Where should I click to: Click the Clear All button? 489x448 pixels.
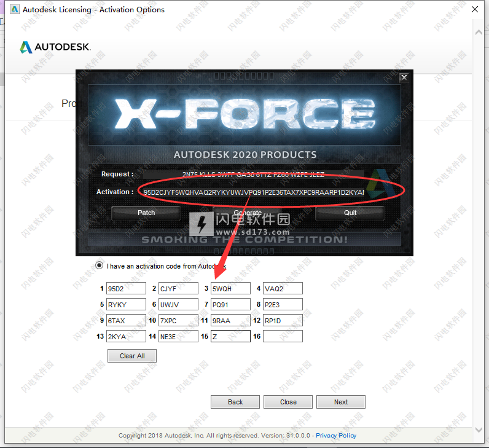(132, 356)
